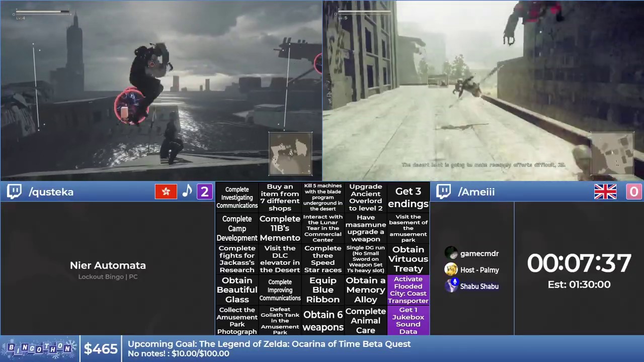Click the subtitle text in right game view
Screen dimensions: 644x362
point(484,165)
